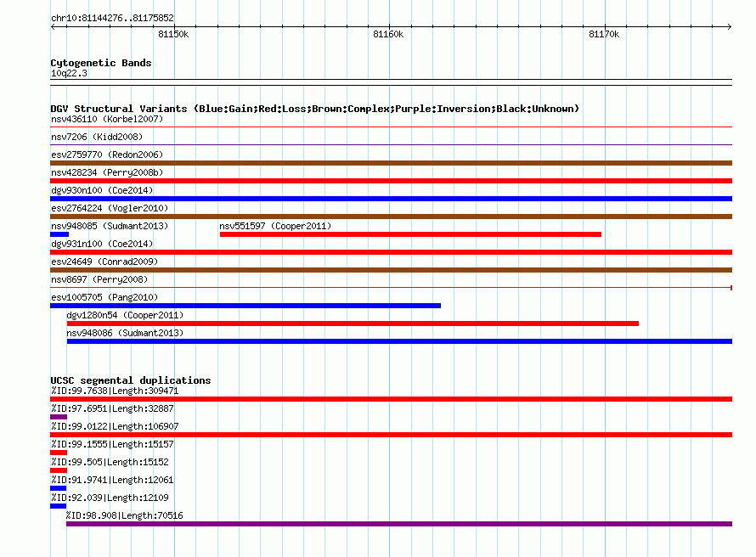The width and height of the screenshot is (756, 557).
Task: Select esv1005705 (Pang2010) label
Action: coord(104,297)
